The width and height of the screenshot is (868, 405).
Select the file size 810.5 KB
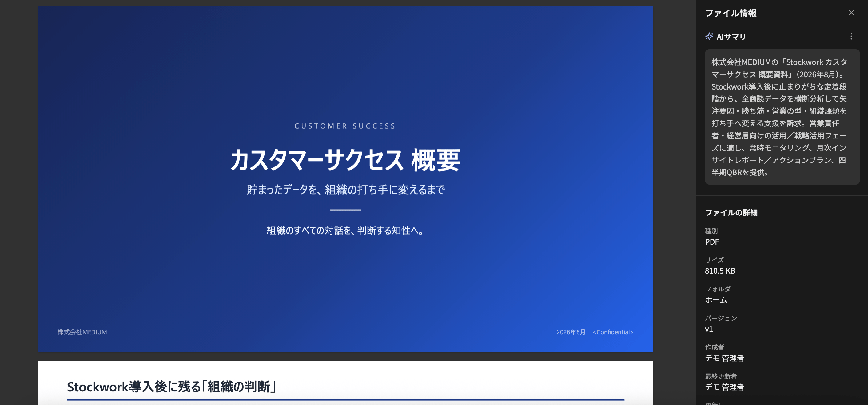tap(720, 271)
